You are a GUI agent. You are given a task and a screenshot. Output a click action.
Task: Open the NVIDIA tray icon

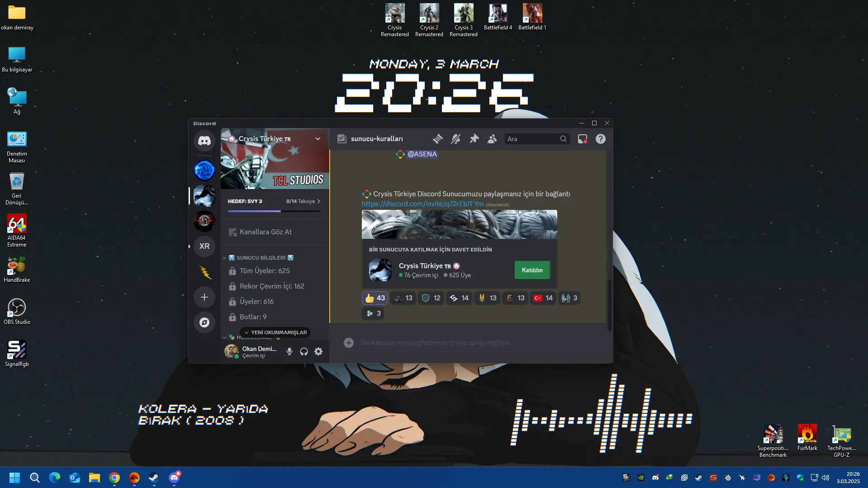point(641,478)
